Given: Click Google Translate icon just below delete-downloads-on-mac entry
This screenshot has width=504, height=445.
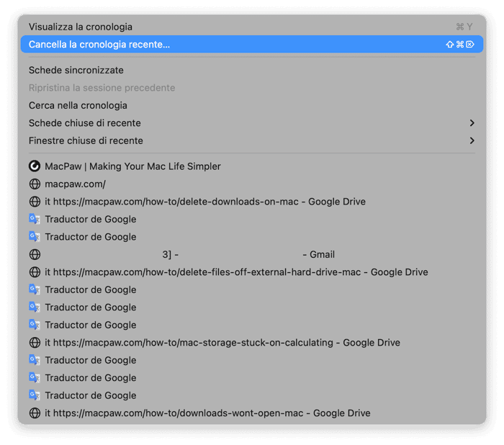Looking at the screenshot, I should pos(35,219).
